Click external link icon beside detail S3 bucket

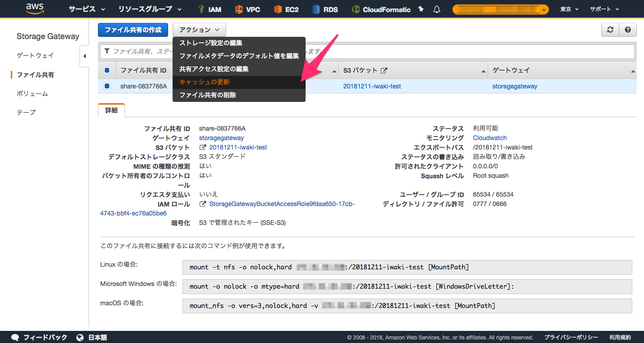tap(203, 147)
